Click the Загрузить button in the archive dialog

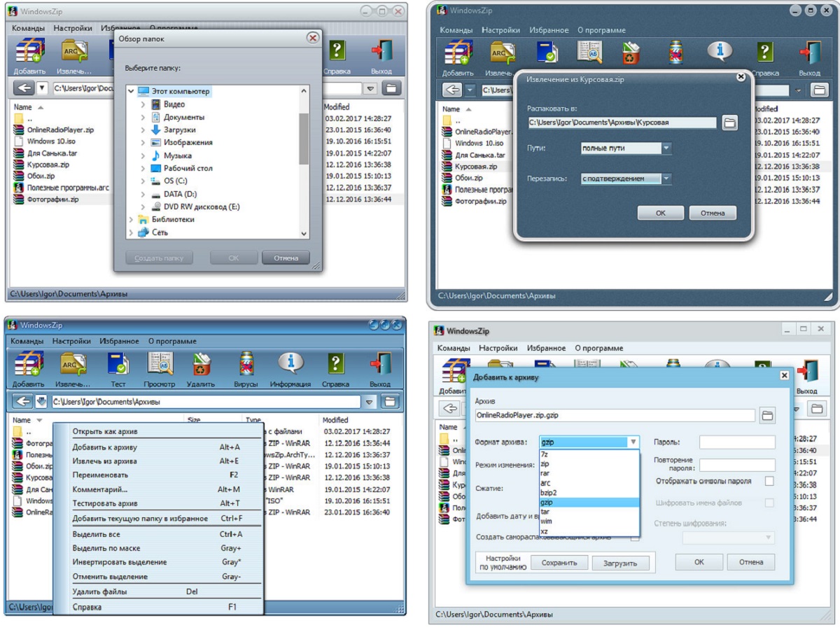620,563
